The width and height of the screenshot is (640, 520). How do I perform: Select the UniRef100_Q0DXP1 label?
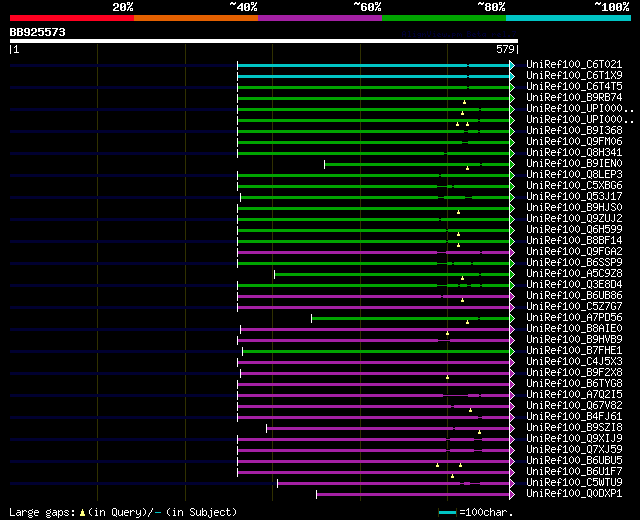click(574, 494)
